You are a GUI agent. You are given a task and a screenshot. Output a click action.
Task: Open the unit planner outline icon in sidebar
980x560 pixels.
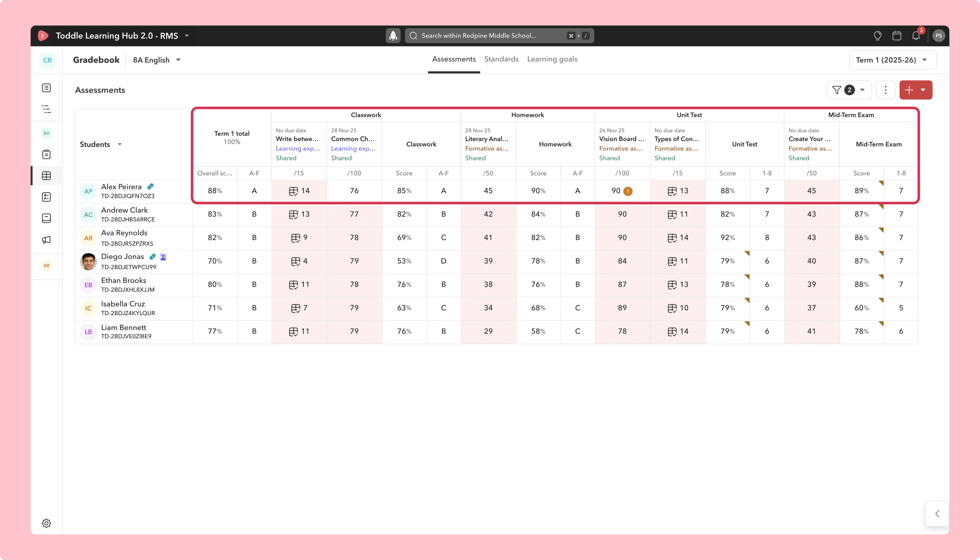pyautogui.click(x=47, y=109)
